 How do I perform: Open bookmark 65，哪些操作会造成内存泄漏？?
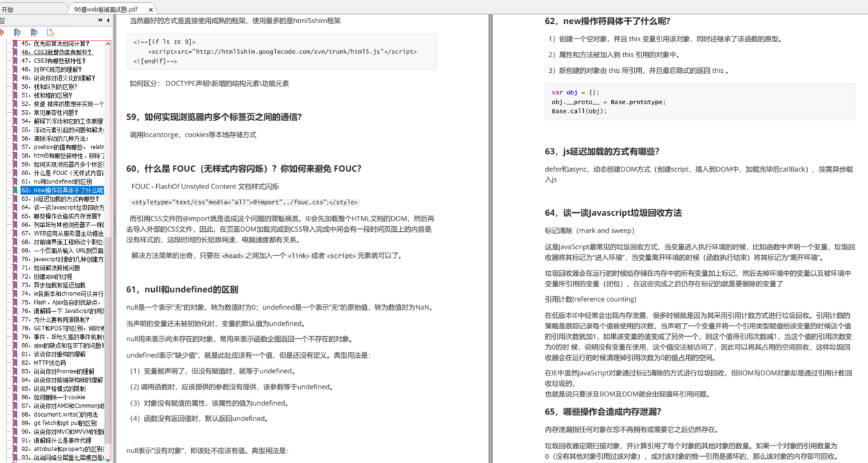point(62,216)
